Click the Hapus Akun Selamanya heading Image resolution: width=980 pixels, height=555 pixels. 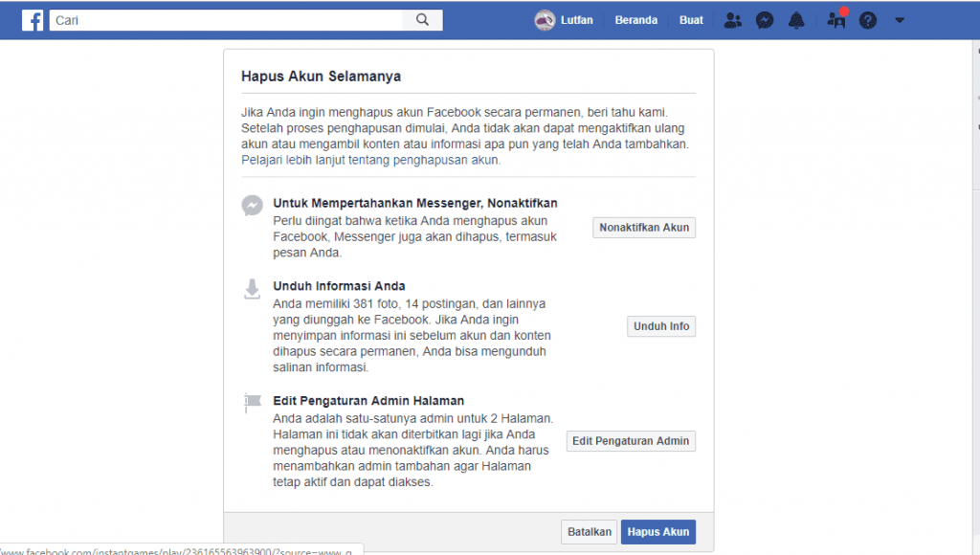(322, 77)
